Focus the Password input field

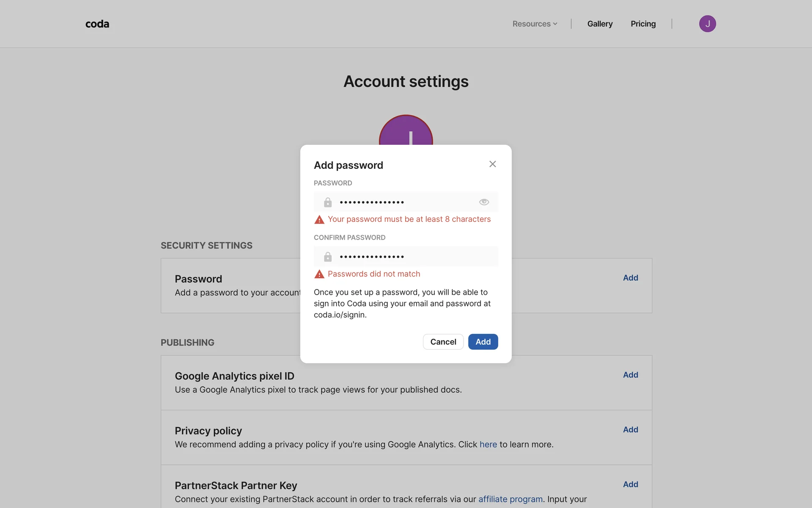click(x=406, y=202)
